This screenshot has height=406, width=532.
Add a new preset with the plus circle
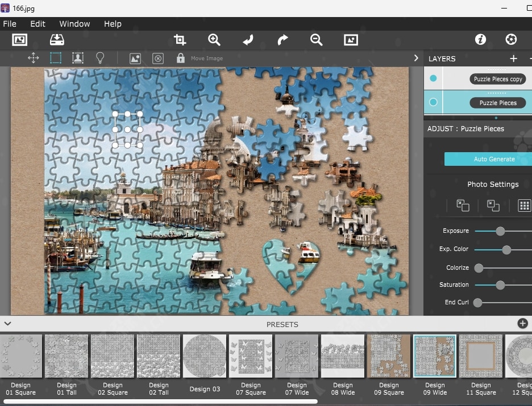[522, 323]
